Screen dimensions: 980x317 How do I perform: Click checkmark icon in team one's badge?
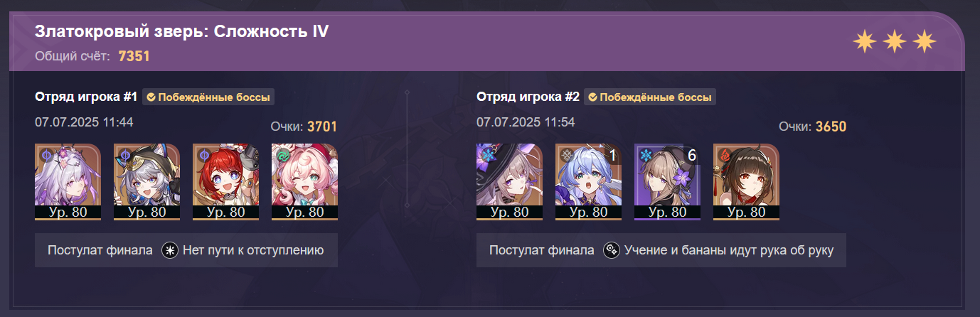tap(151, 97)
